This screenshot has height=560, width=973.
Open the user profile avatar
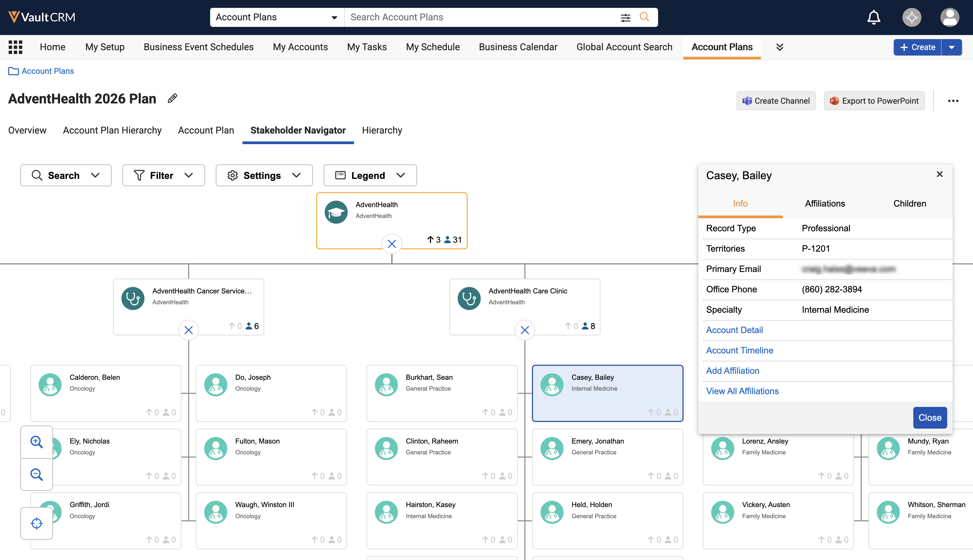coord(950,17)
